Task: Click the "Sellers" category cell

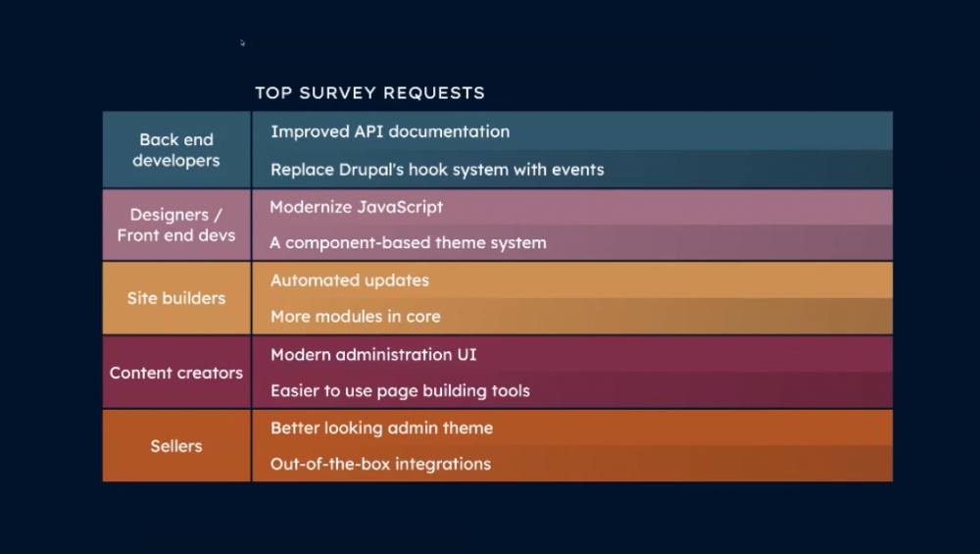Action: click(176, 446)
